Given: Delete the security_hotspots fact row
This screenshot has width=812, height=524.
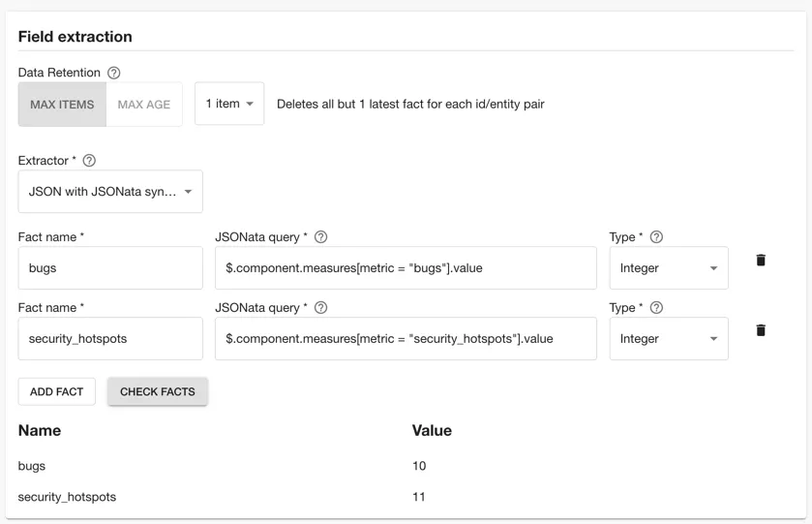Looking at the screenshot, I should coord(761,331).
